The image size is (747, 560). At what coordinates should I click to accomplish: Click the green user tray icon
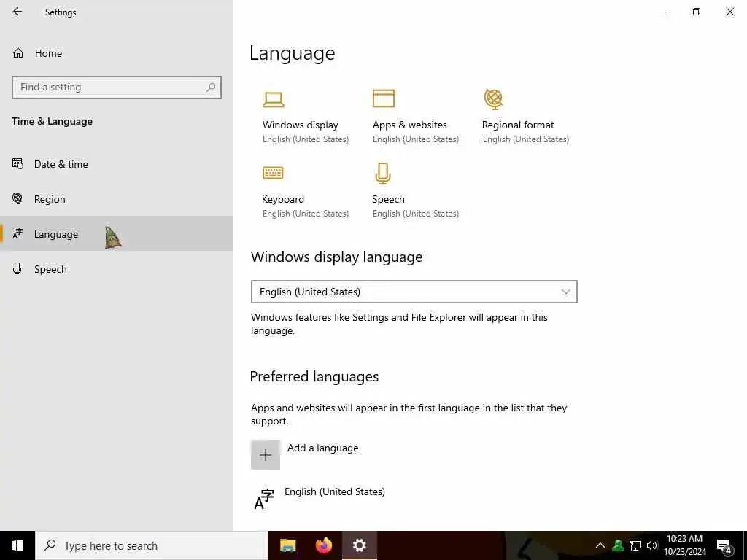[x=618, y=545]
